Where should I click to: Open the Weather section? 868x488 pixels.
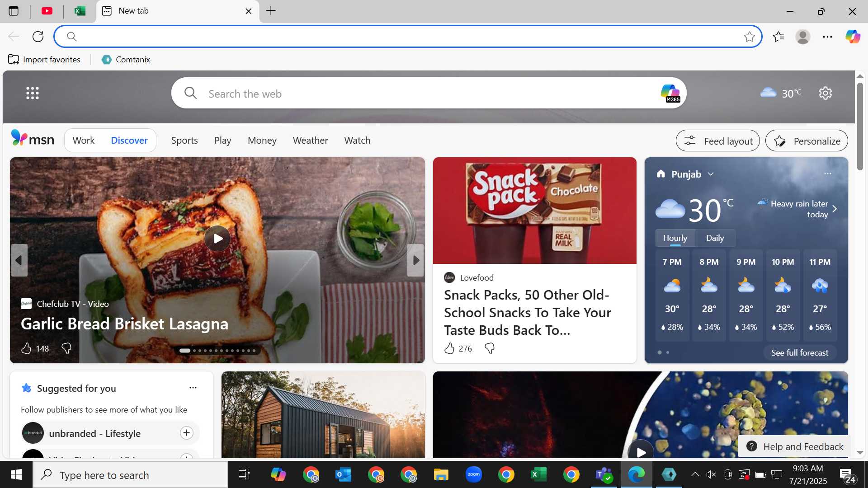311,141
